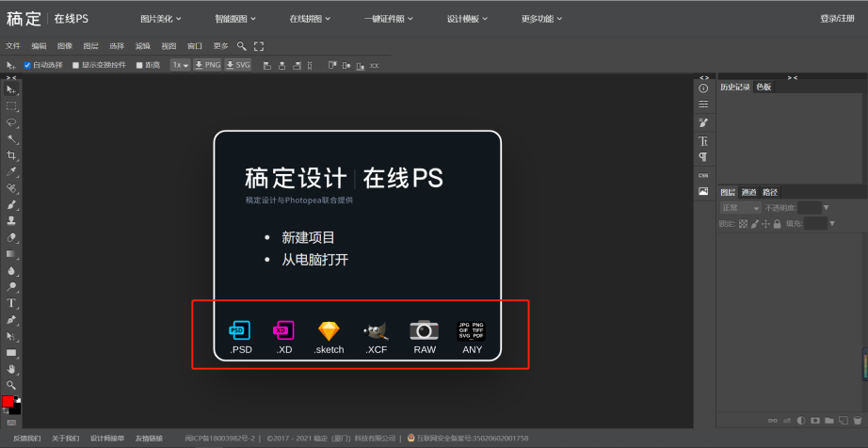The height and width of the screenshot is (448, 868).
Task: Expand the 图片美化 dropdown in header
Action: click(x=160, y=18)
